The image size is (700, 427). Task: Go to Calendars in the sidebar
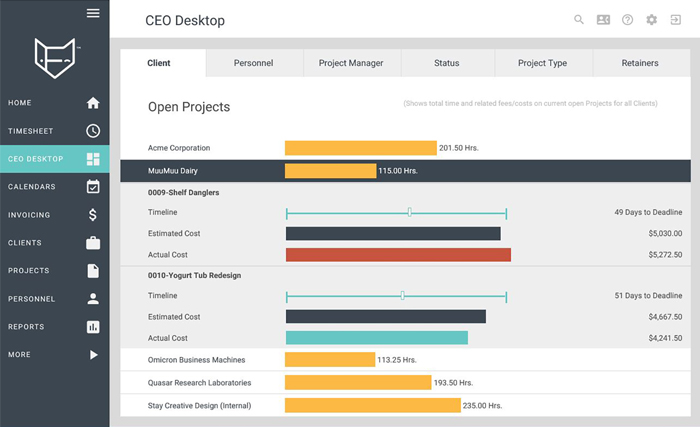pyautogui.click(x=54, y=187)
